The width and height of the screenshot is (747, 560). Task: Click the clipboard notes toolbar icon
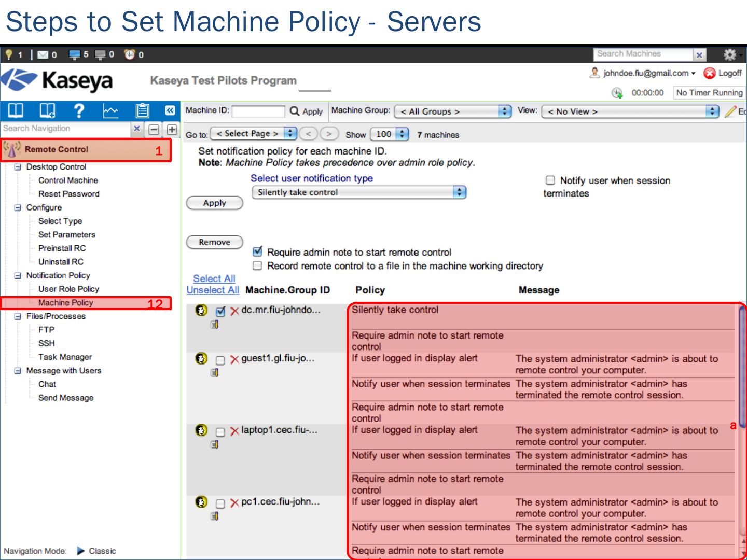pyautogui.click(x=142, y=110)
